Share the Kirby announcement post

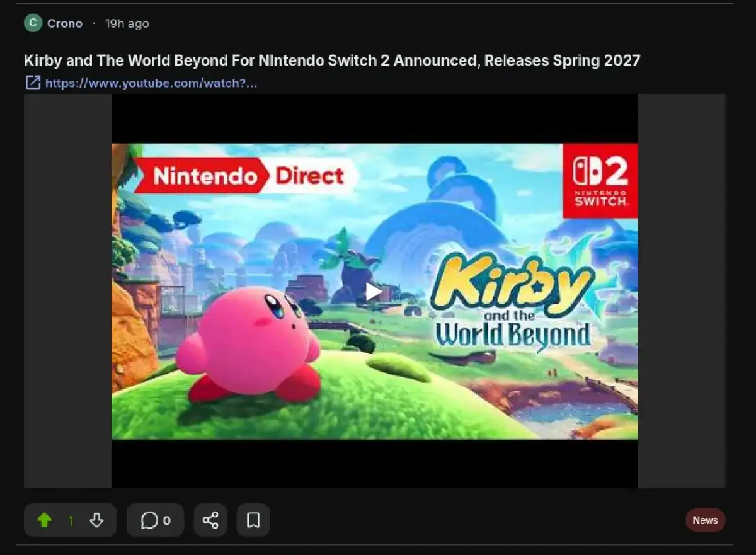click(210, 520)
